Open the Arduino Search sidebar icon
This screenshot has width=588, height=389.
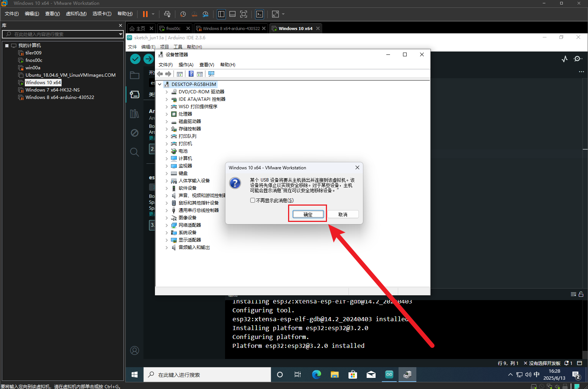[135, 152]
